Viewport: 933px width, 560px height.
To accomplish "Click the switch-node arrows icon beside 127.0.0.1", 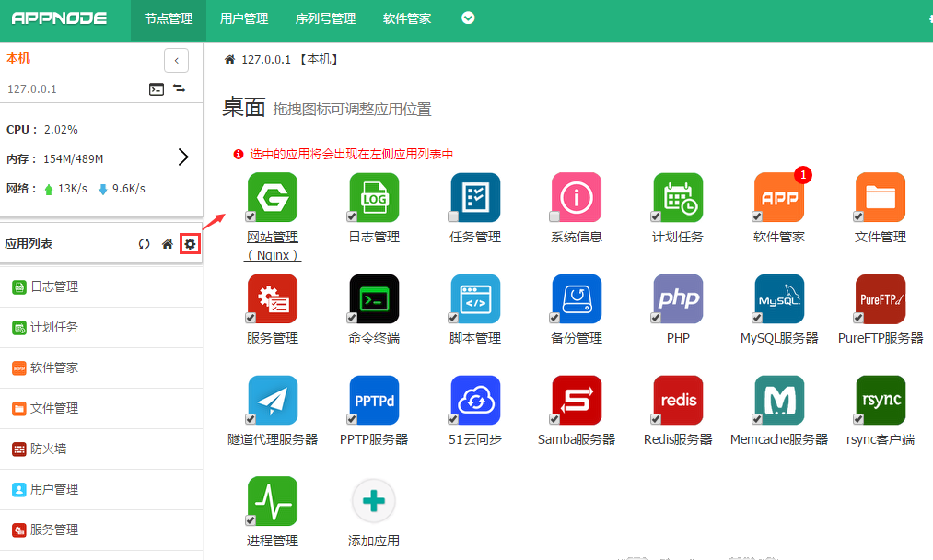I will 179,88.
